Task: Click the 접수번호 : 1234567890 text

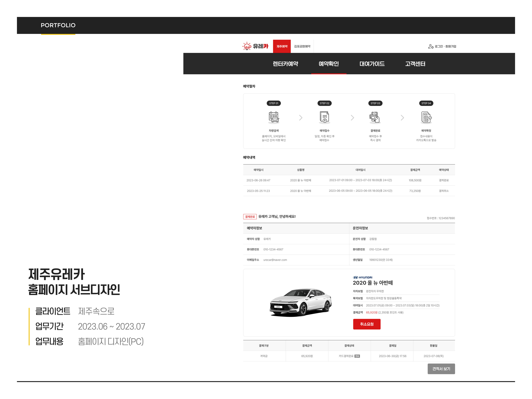Action: pos(441,218)
